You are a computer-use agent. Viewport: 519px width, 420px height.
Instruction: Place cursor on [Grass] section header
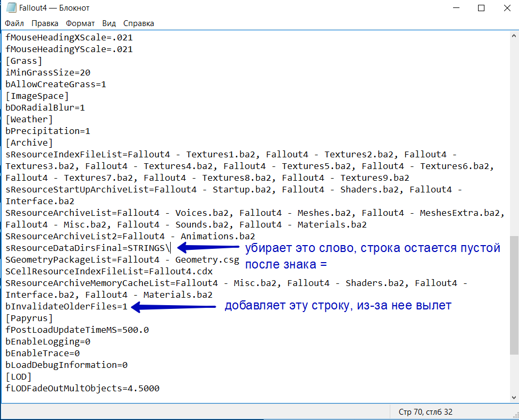[24, 61]
